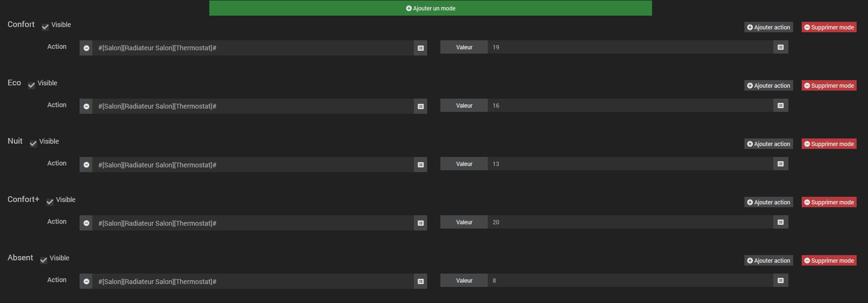Remove the Confort mode action with minus icon

[x=86, y=48]
